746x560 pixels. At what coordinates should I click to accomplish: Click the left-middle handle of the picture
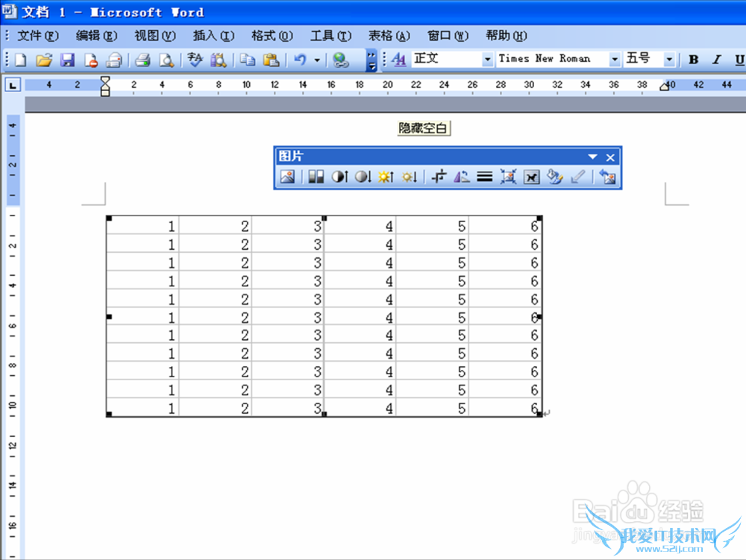109,317
